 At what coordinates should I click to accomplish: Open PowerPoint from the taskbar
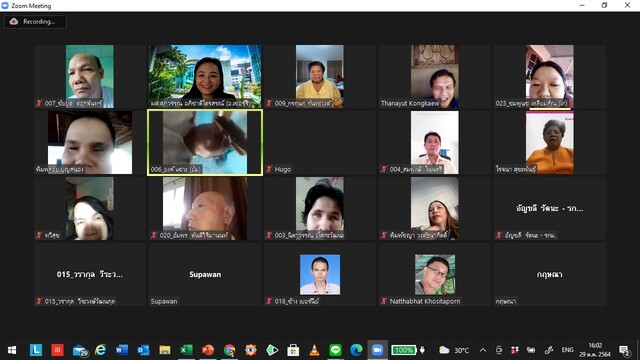pos(208,350)
